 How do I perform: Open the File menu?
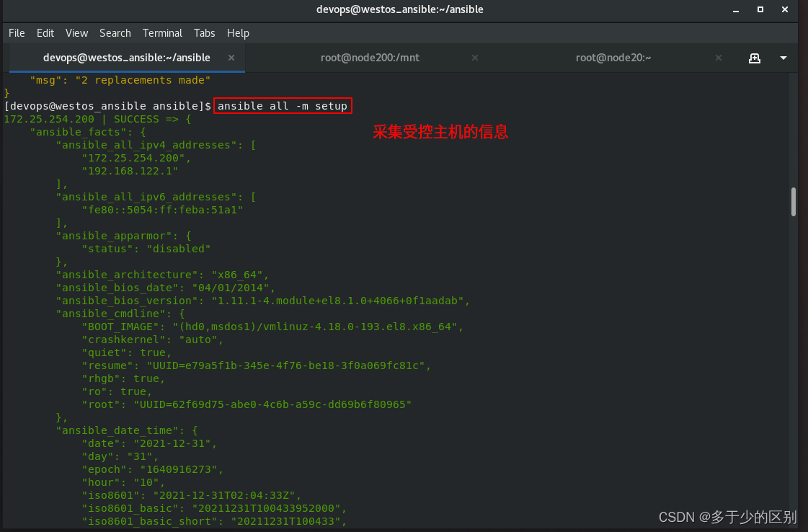[17, 33]
